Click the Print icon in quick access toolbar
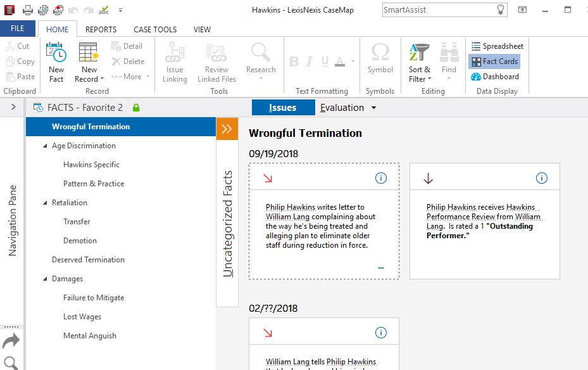 click(27, 10)
